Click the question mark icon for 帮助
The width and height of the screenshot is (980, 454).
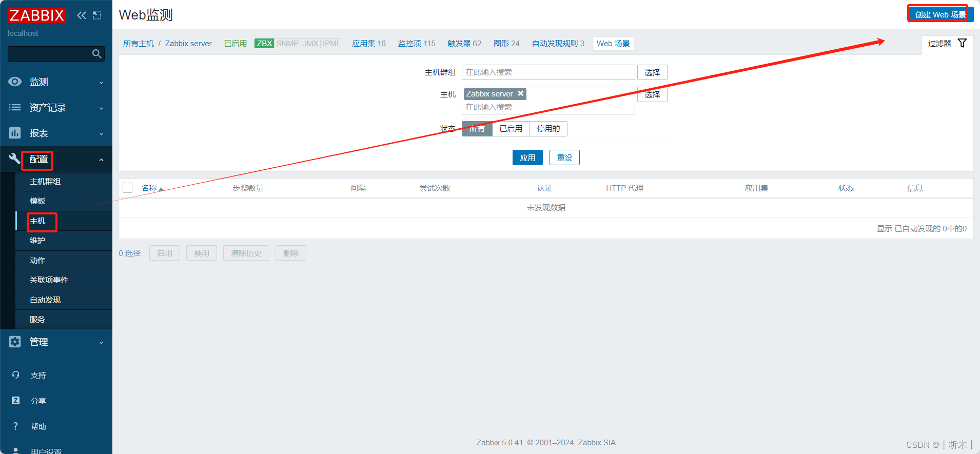(16, 426)
